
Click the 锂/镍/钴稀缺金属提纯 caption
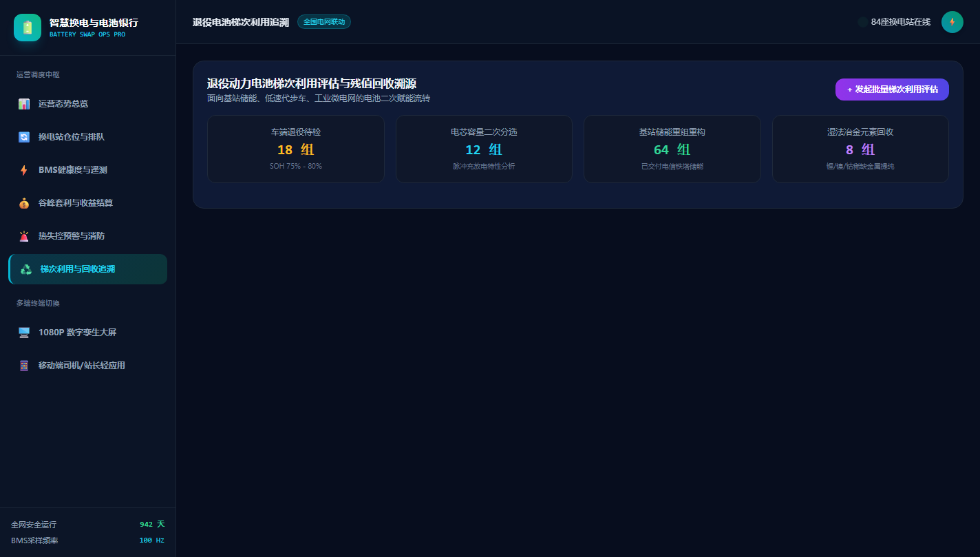(860, 167)
